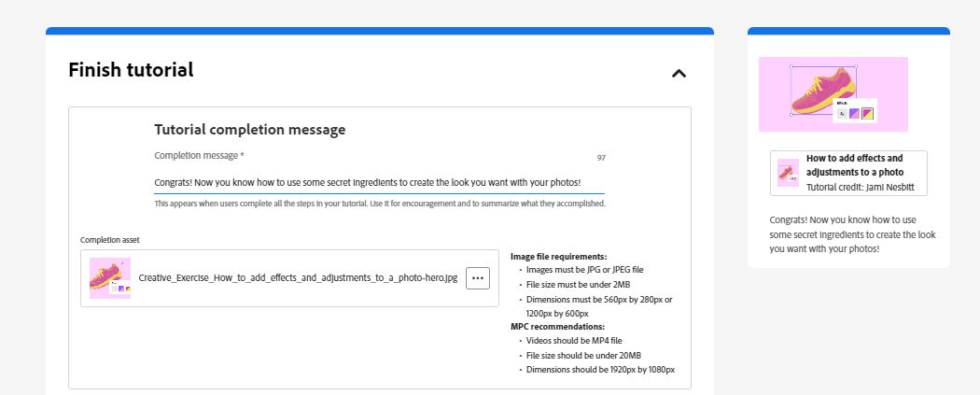Select the hero.jpg completion asset file name

298,278
